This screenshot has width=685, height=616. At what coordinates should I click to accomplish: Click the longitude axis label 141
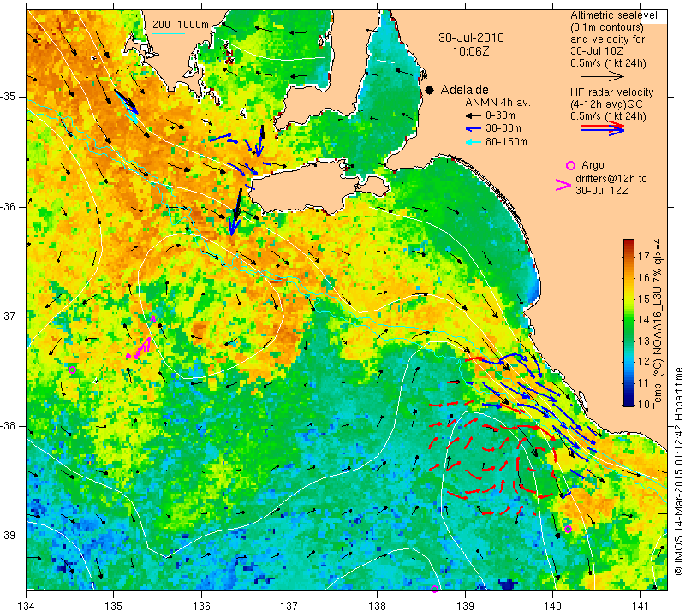coord(640,607)
